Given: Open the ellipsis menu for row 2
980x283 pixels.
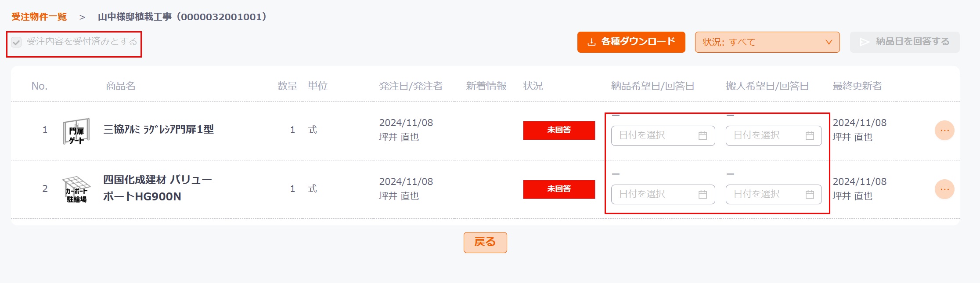Looking at the screenshot, I should tap(944, 189).
